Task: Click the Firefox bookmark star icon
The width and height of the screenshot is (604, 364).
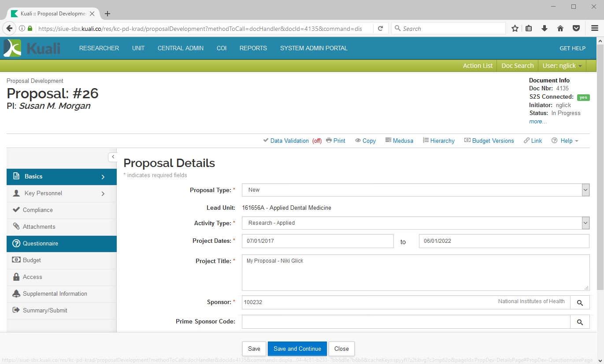Action: [x=515, y=29]
